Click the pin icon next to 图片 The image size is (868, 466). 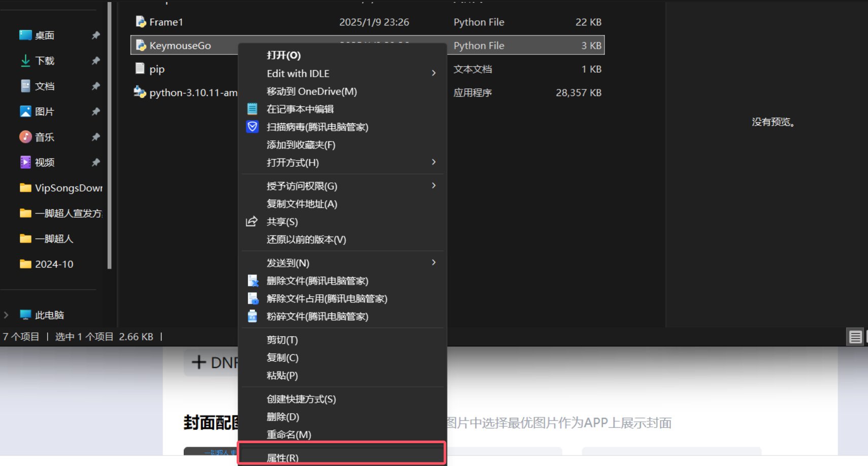[x=95, y=111]
